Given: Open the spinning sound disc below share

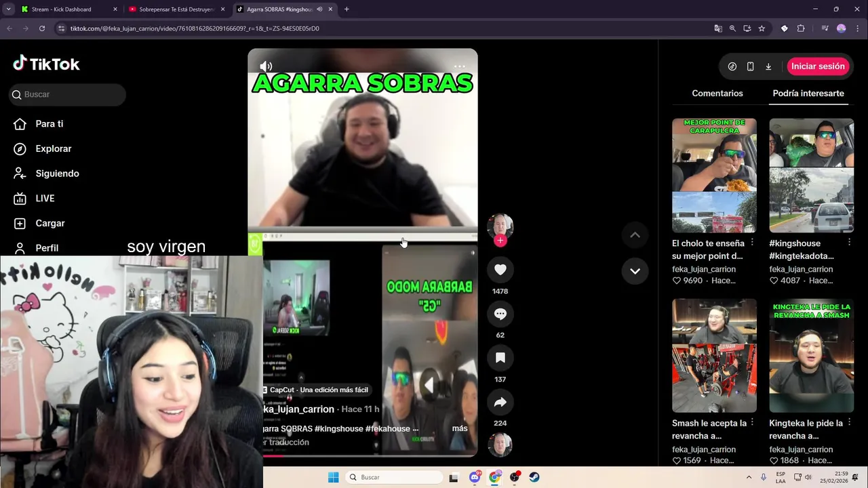Looking at the screenshot, I should pyautogui.click(x=500, y=445).
